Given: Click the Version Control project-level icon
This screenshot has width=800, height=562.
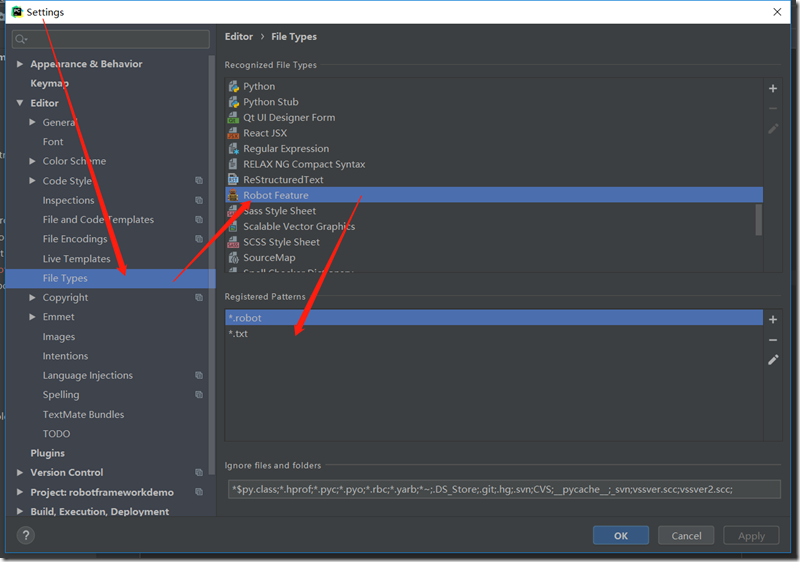Looking at the screenshot, I should pos(199,473).
